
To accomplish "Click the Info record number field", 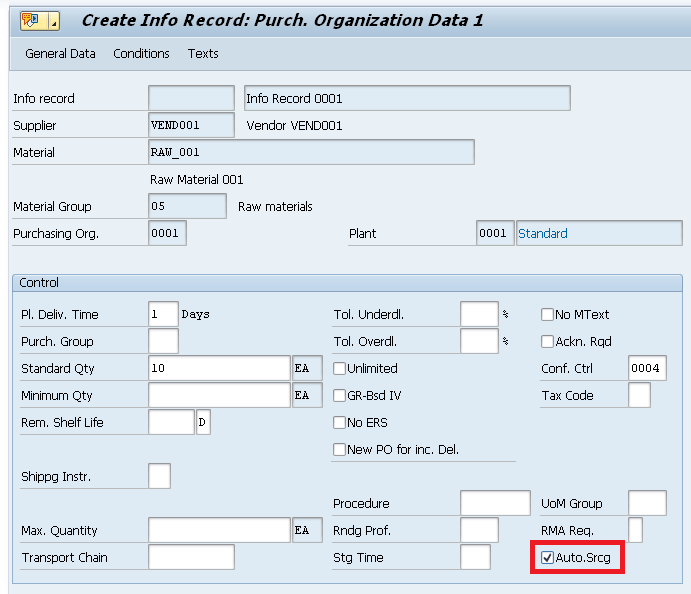I will [x=191, y=98].
